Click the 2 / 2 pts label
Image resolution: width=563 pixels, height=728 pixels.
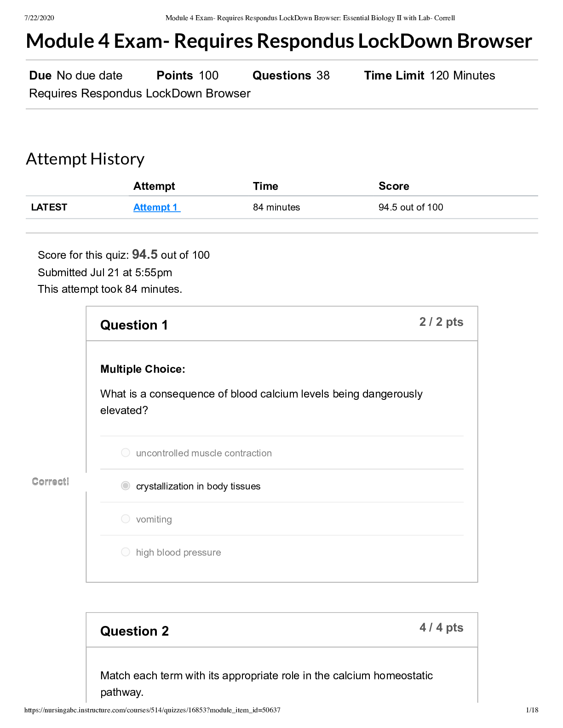coord(441,322)
